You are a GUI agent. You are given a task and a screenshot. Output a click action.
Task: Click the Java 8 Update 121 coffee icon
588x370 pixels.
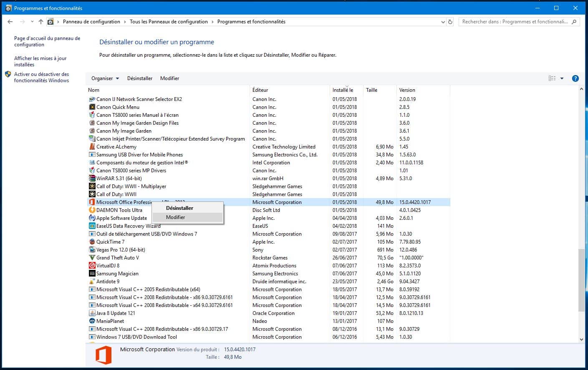pos(92,313)
